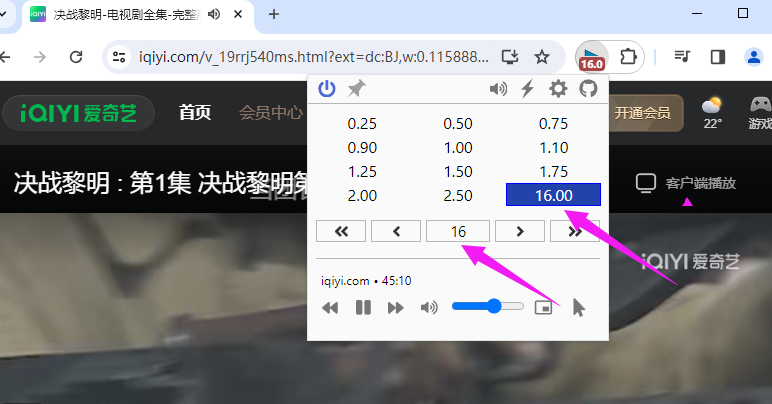Rewind video with popup rewind control

(x=330, y=308)
